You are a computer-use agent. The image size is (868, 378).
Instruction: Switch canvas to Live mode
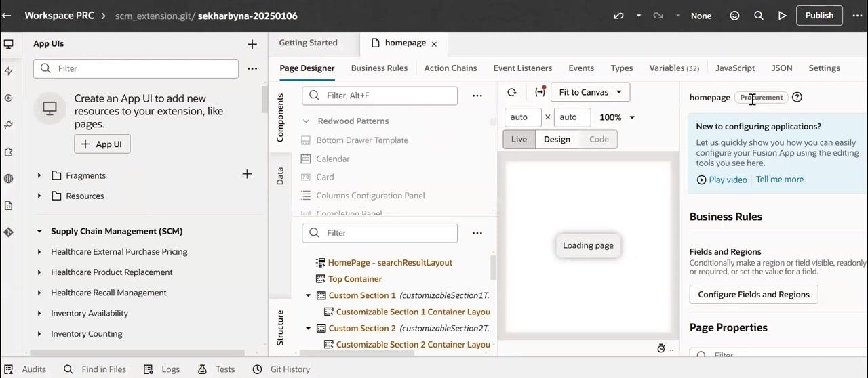pos(519,139)
